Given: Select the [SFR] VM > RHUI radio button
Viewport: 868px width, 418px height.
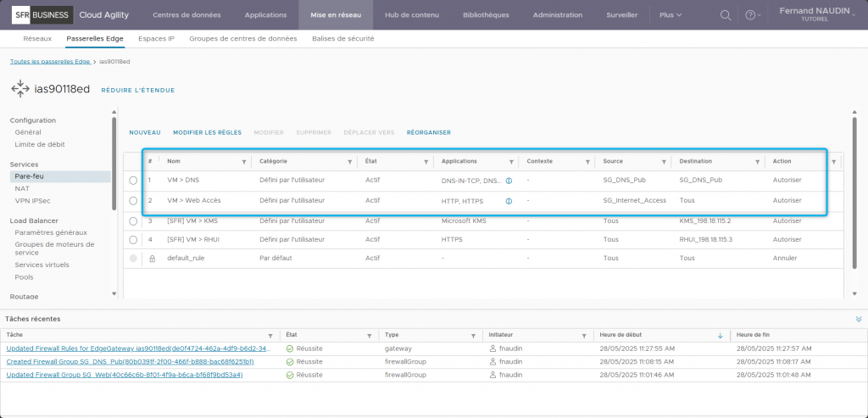Looking at the screenshot, I should [x=133, y=239].
